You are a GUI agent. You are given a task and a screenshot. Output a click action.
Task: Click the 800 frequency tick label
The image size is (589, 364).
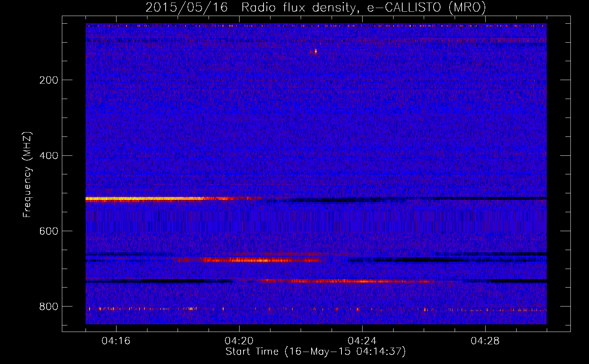(x=49, y=306)
